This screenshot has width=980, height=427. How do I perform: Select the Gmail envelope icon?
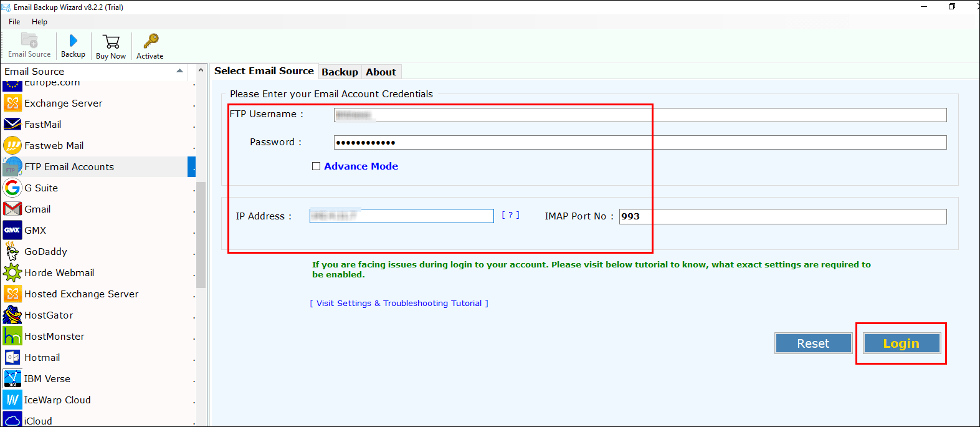pos(12,209)
